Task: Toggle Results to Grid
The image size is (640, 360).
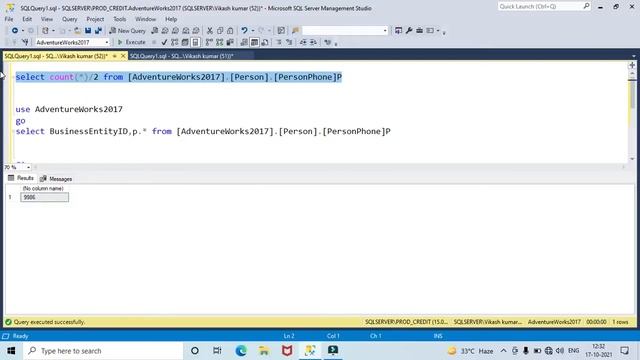Action: 254,42
